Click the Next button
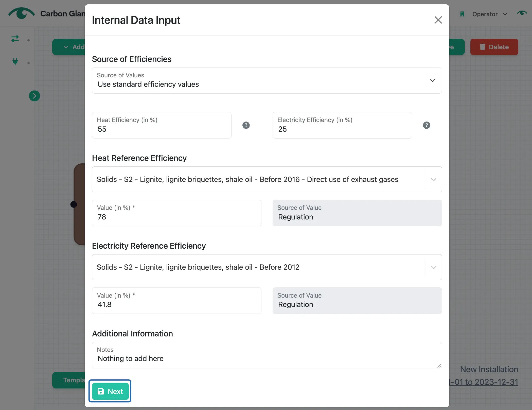Screen dimensions: 532x410 click(110, 391)
